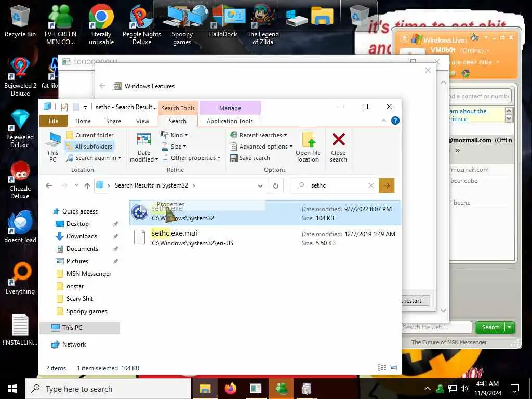Image resolution: width=532 pixels, height=399 pixels.
Task: Open Explorer help with the question mark icon
Action: click(x=395, y=121)
